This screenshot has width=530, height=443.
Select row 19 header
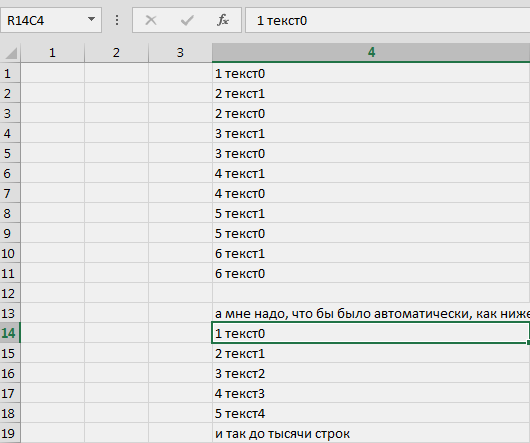10,433
